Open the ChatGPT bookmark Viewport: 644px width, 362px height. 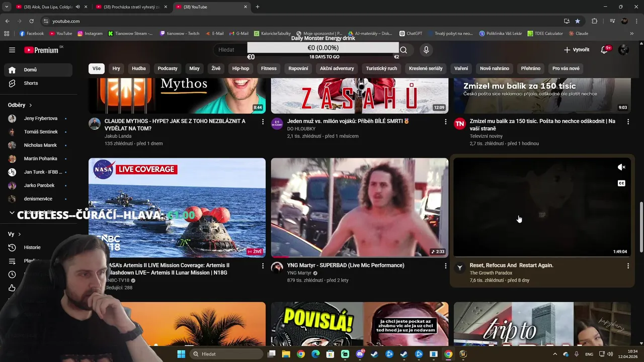point(411,34)
